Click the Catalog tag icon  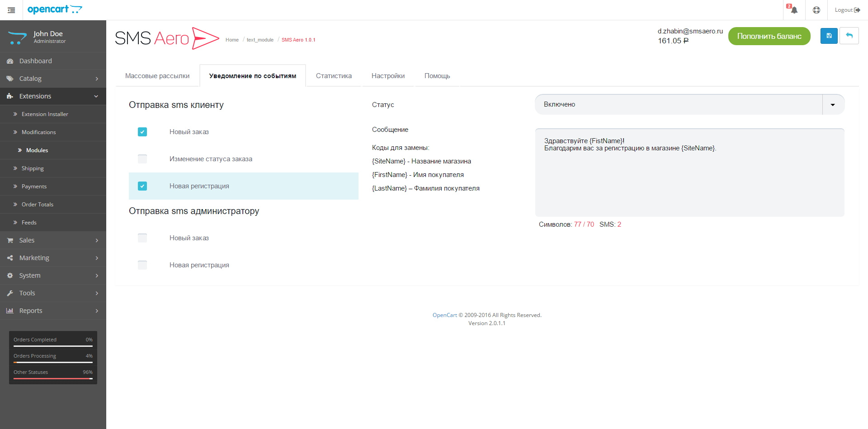coord(10,79)
